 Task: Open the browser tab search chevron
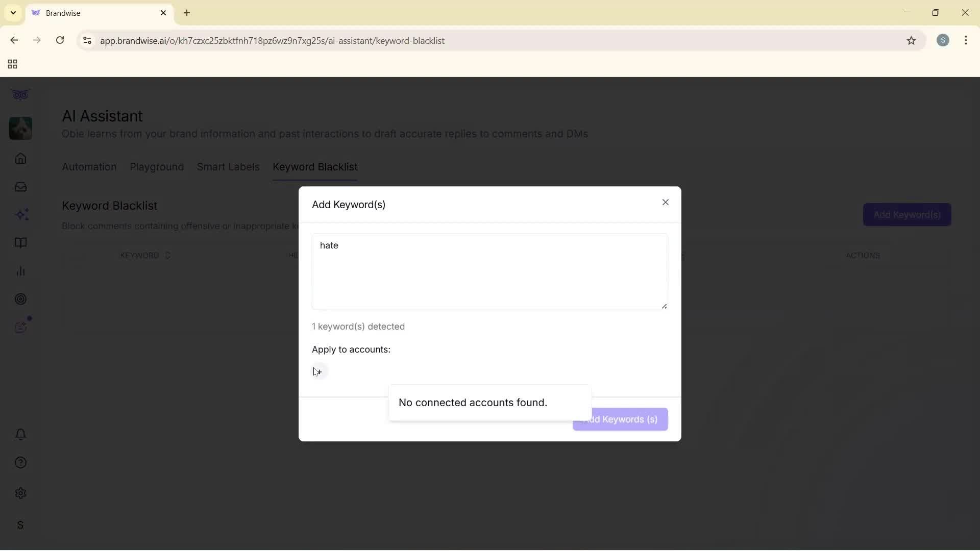tap(12, 13)
